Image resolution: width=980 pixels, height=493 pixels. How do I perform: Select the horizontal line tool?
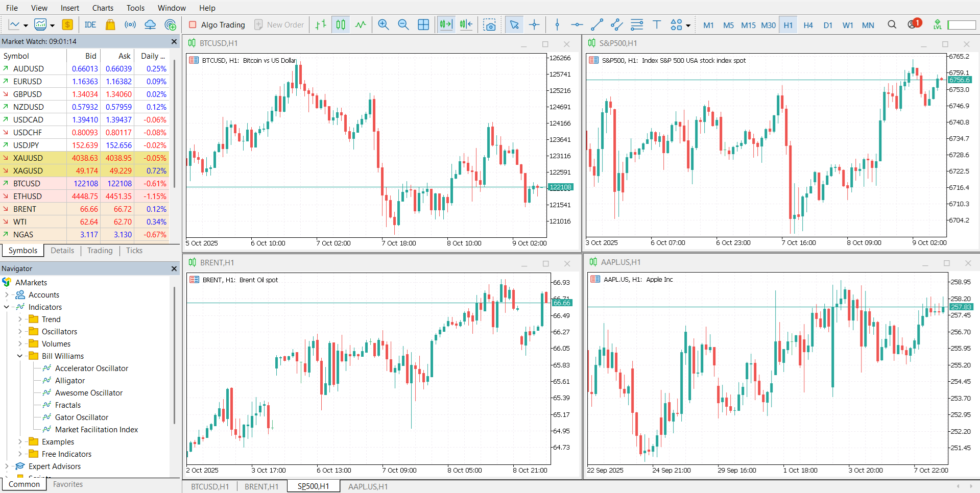pyautogui.click(x=577, y=24)
